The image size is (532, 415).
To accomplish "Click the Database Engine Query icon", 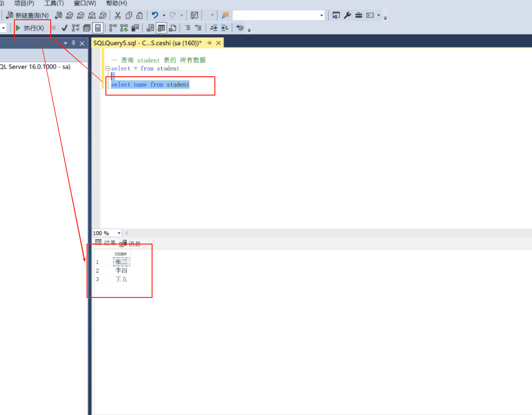I will (59, 15).
